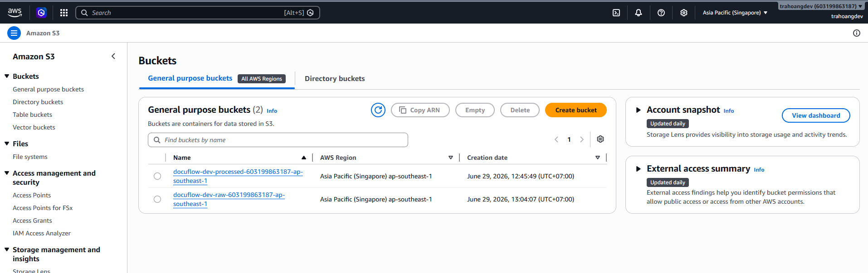Click page number 1 in pagination

click(x=569, y=139)
